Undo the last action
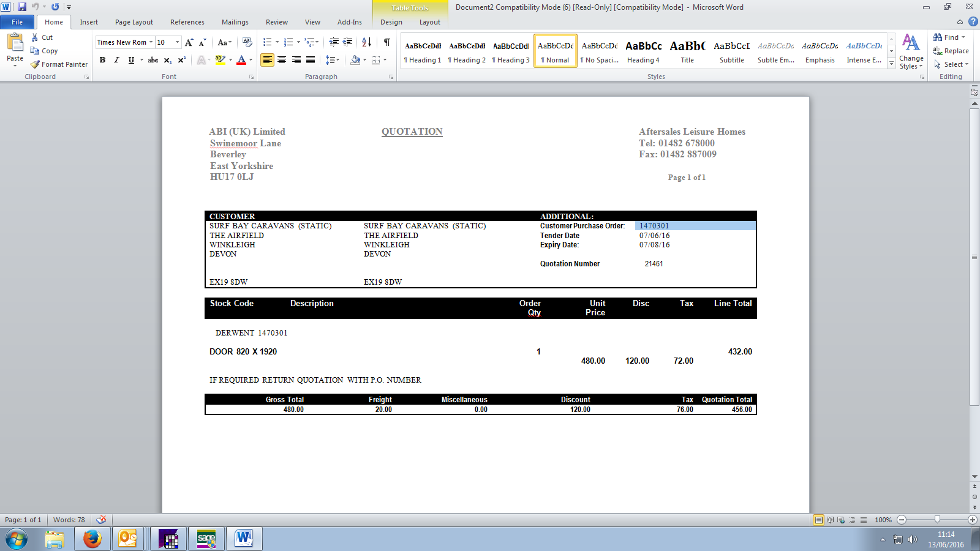 pyautogui.click(x=35, y=7)
